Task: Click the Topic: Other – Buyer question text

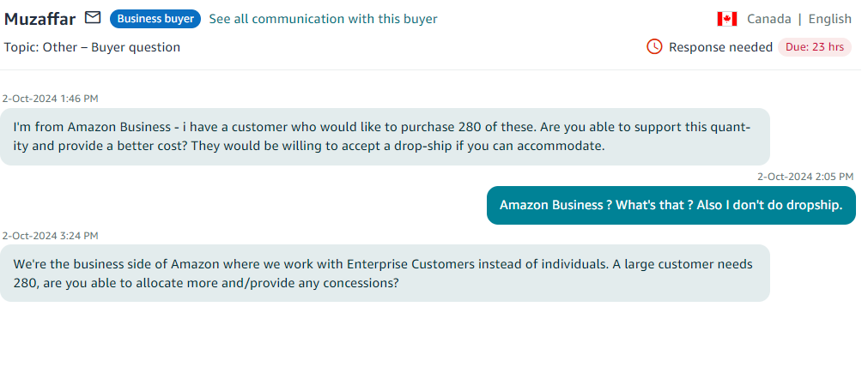Action: point(93,47)
